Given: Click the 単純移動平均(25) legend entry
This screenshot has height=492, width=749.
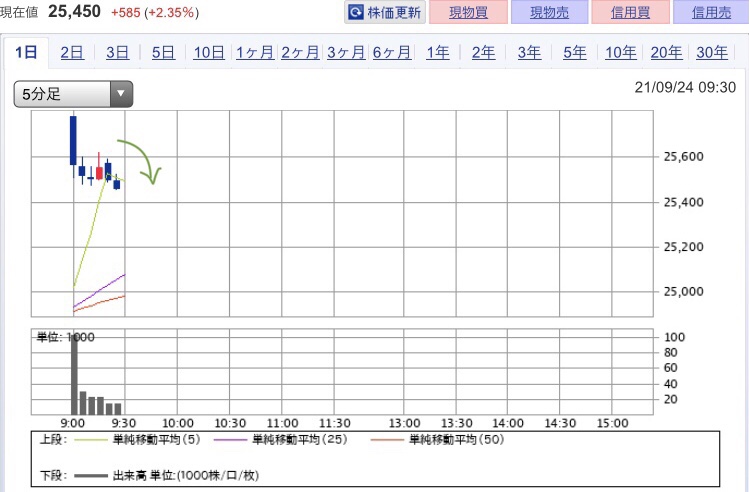Looking at the screenshot, I should [x=280, y=439].
